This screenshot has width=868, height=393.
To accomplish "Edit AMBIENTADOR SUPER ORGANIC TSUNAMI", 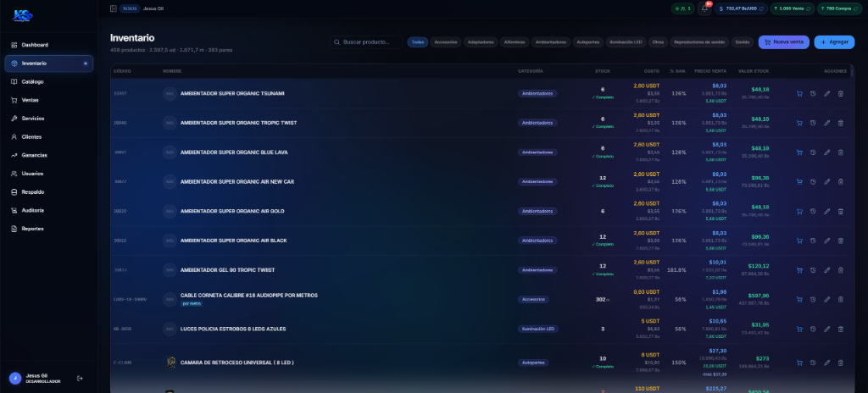I will 827,93.
